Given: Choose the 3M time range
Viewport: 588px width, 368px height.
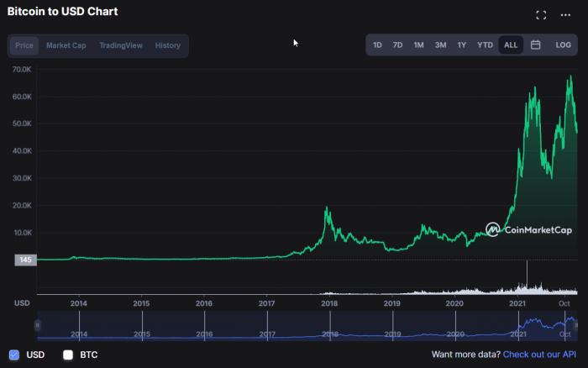Looking at the screenshot, I should [x=440, y=45].
